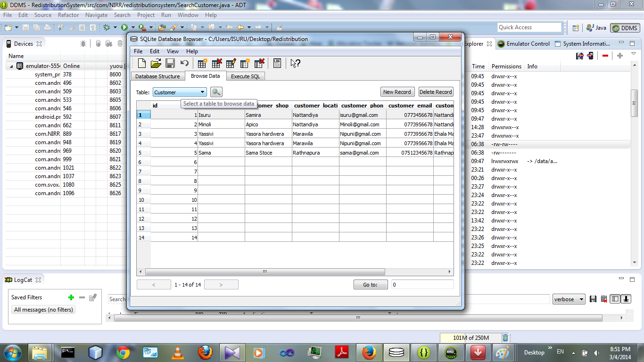The image size is (644, 362).
Task: Collapse the emulator-5554 tree node
Action: pos(11,66)
